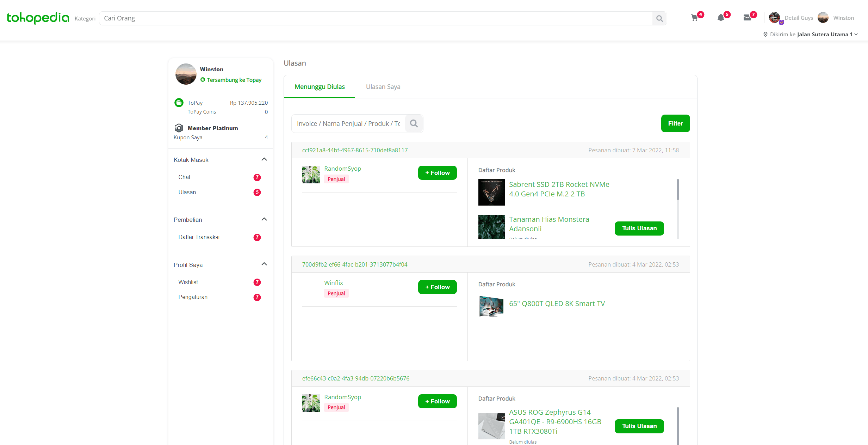Viewport: 868px width, 445px height.
Task: Click the Filter button
Action: [x=675, y=123]
